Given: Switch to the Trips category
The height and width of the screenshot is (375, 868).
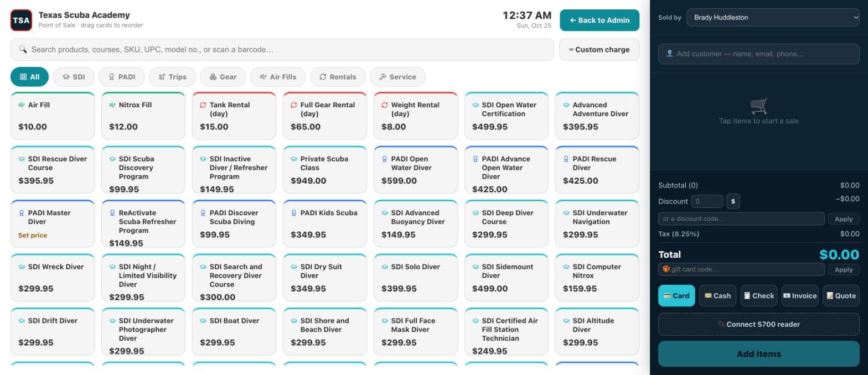Looking at the screenshot, I should [172, 77].
